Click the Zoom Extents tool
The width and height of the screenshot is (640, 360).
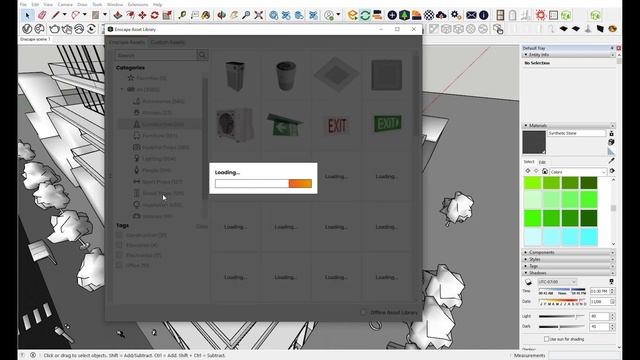point(258,16)
